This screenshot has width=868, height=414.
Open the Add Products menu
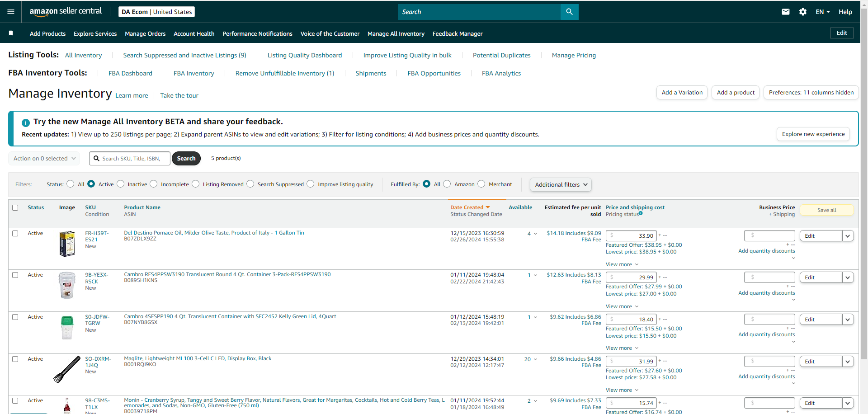click(47, 33)
